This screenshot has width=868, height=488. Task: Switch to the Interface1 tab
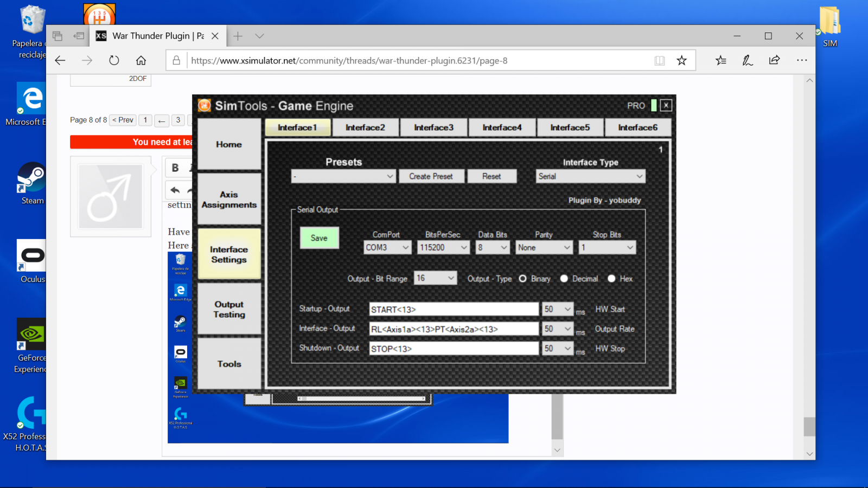[297, 127]
